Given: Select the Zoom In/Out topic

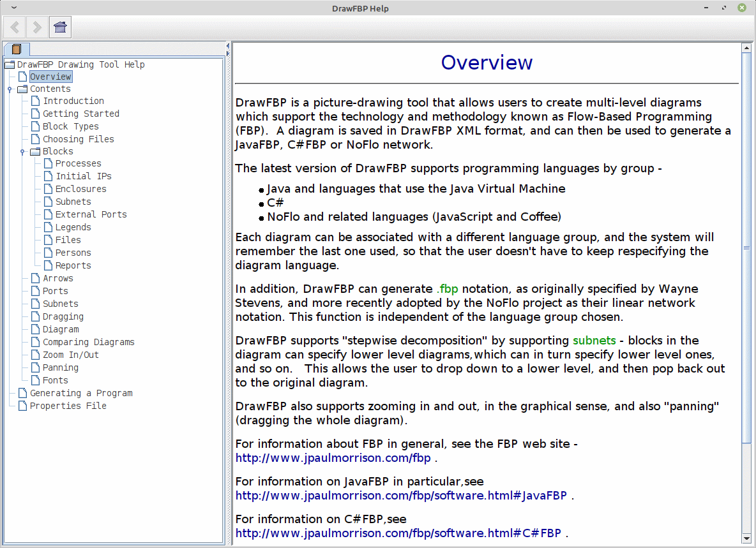Looking at the screenshot, I should (71, 355).
